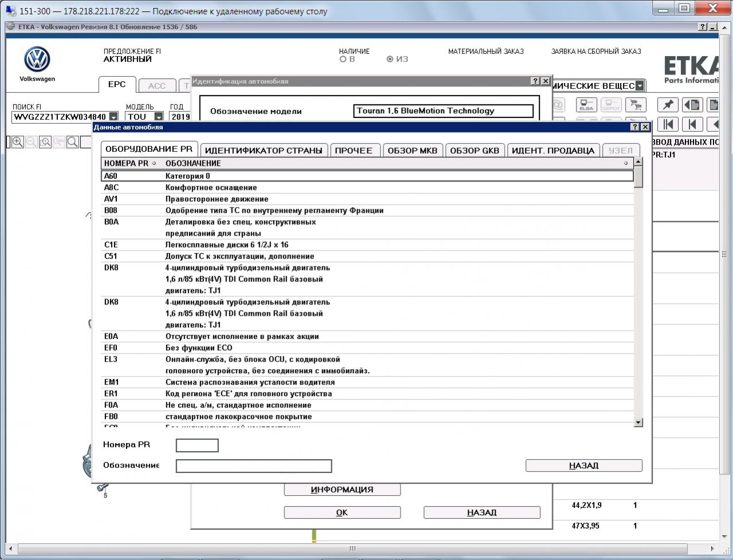Open the МОДЕЛЬ dropdown arrow
733x560 pixels.
(159, 117)
